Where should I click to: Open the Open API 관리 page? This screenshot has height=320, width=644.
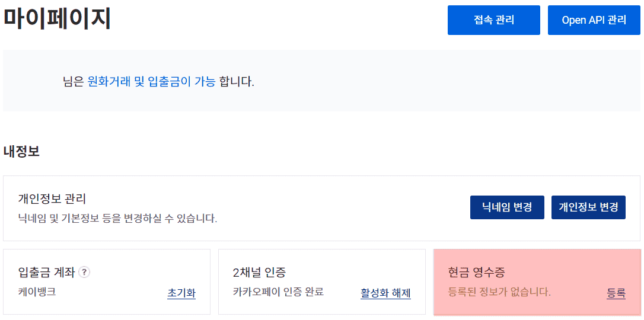pos(594,20)
